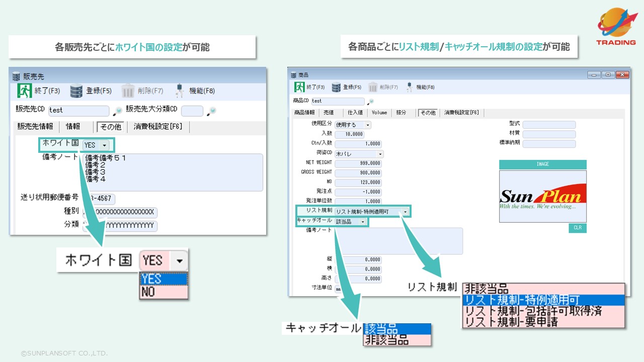Click the 種別 field in 販売先 window
Image resolution: width=644 pixels, height=362 pixels.
tap(120, 212)
